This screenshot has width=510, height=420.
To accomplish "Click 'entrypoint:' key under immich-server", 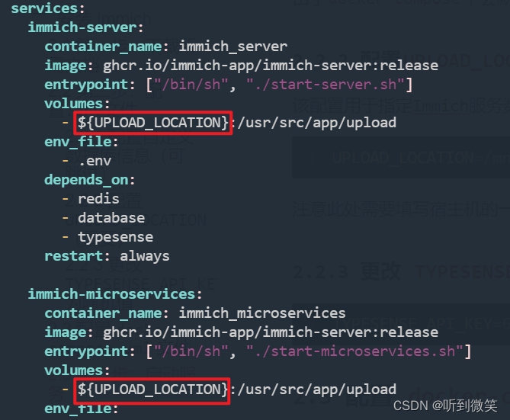I will (x=89, y=85).
